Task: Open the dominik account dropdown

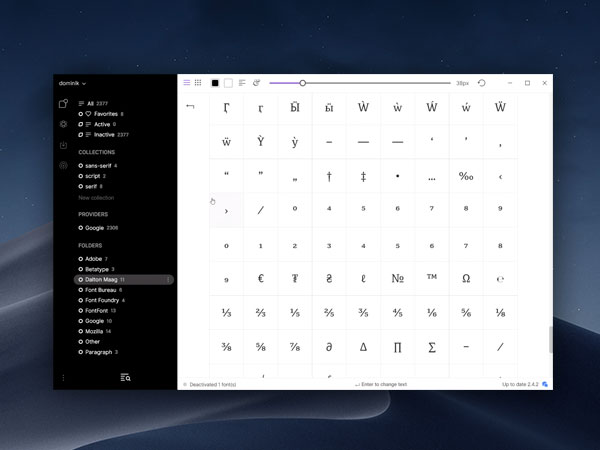Action: (x=72, y=83)
